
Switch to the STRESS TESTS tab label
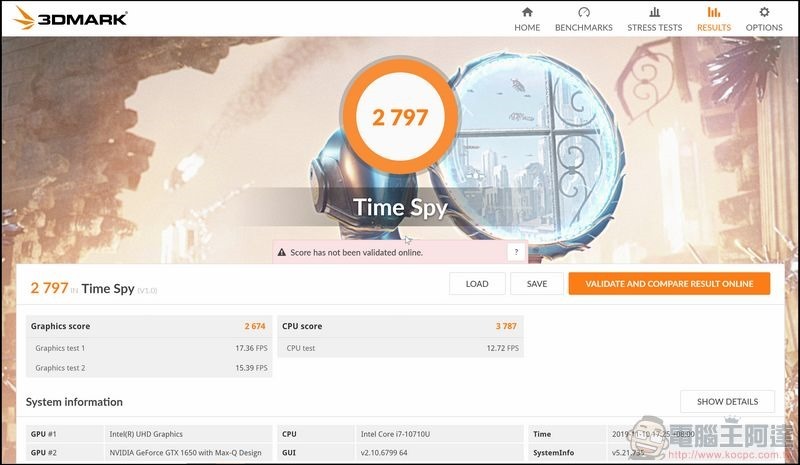point(655,28)
